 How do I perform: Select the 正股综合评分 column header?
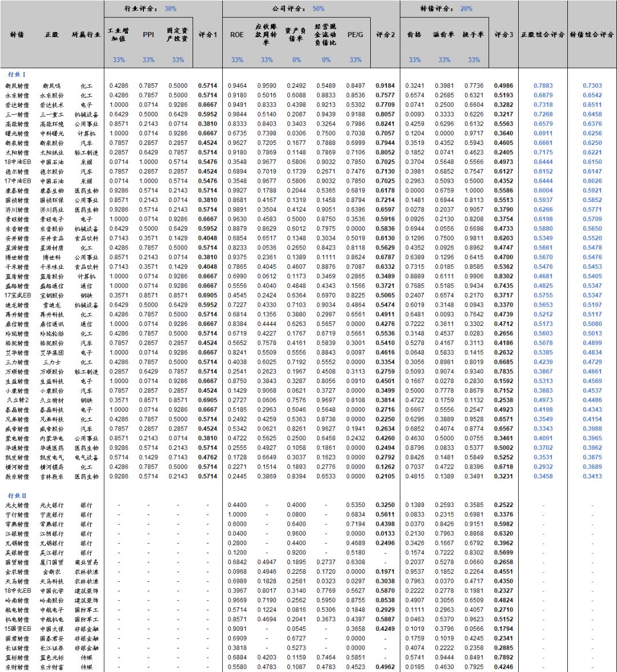tap(542, 35)
